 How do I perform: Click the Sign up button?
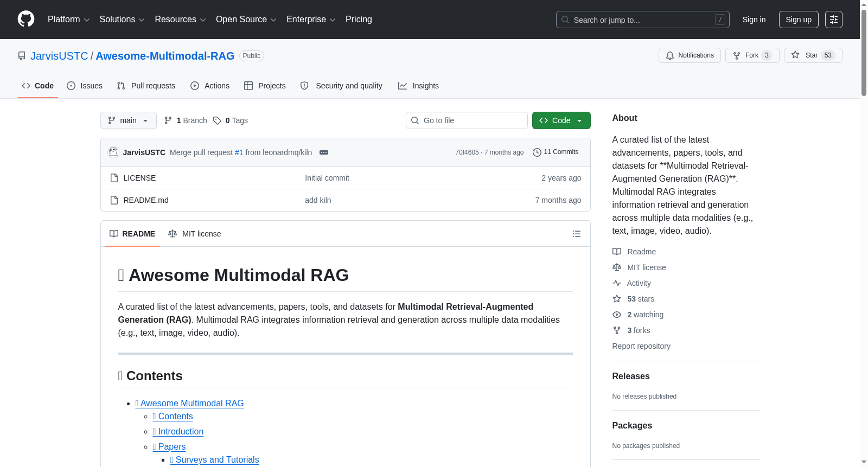pyautogui.click(x=799, y=20)
